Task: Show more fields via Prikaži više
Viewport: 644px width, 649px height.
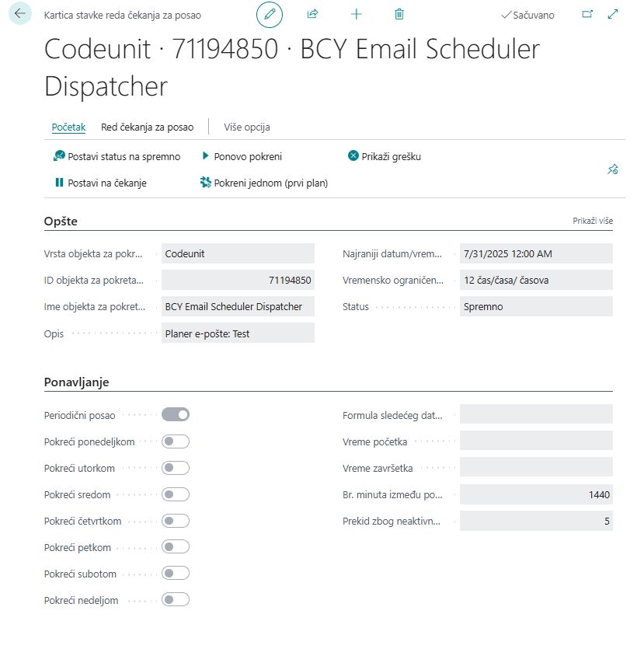Action: click(592, 221)
